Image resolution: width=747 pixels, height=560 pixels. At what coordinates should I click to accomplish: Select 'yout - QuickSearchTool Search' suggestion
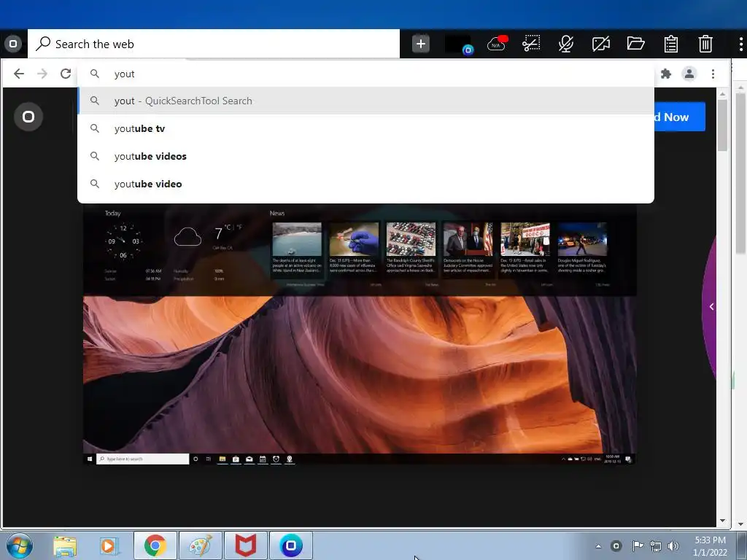pos(365,101)
